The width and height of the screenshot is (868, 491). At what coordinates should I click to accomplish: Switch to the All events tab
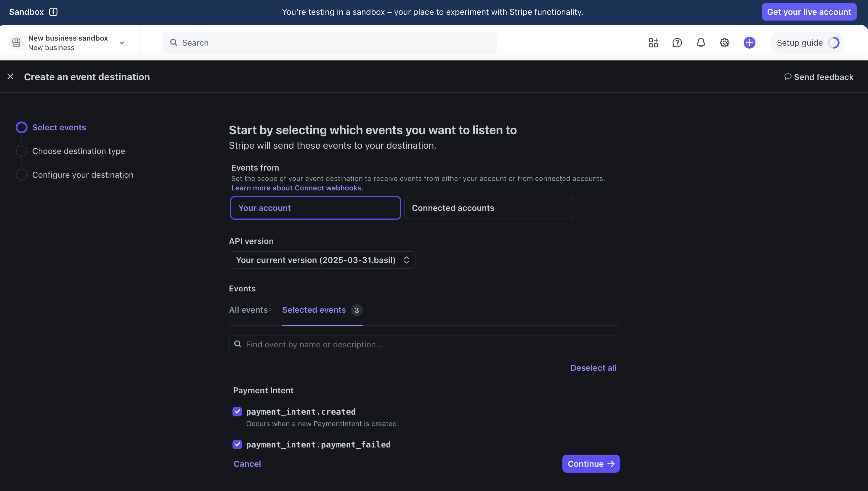point(248,310)
